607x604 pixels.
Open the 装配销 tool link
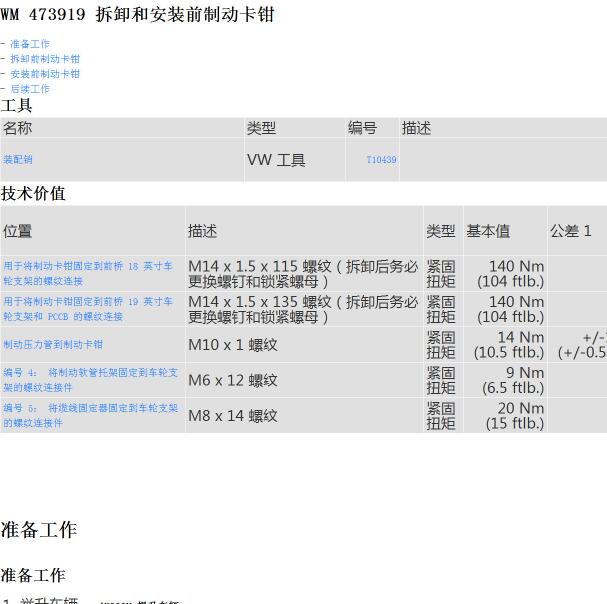pos(18,160)
